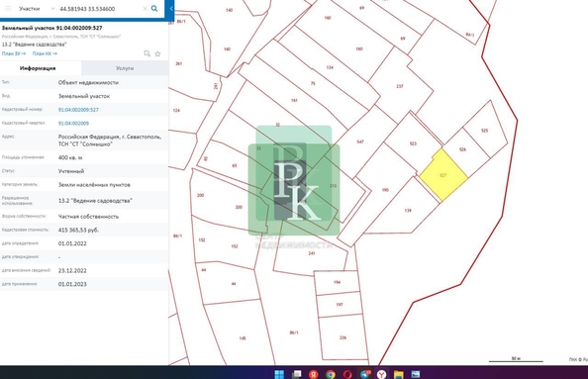Select the Информация tab

click(38, 68)
